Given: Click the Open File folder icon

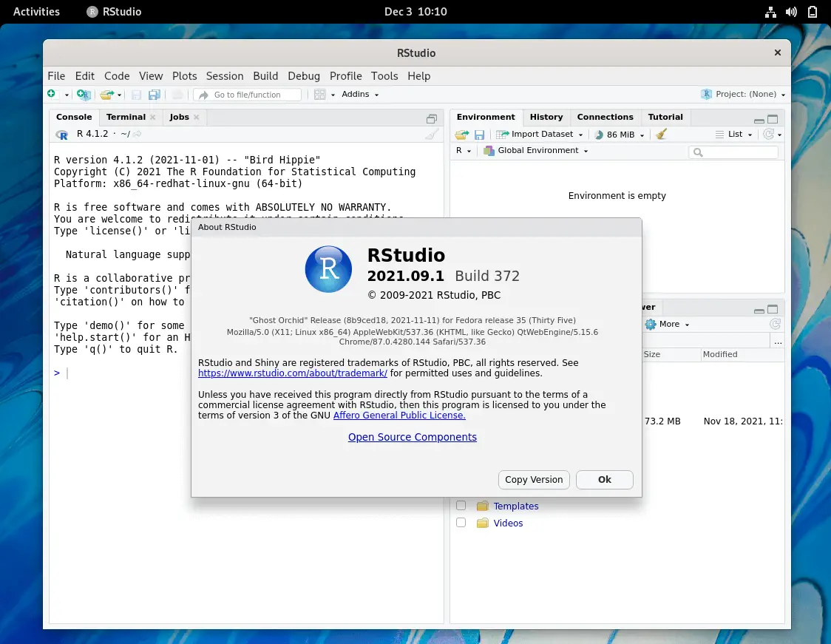Looking at the screenshot, I should click(x=106, y=95).
